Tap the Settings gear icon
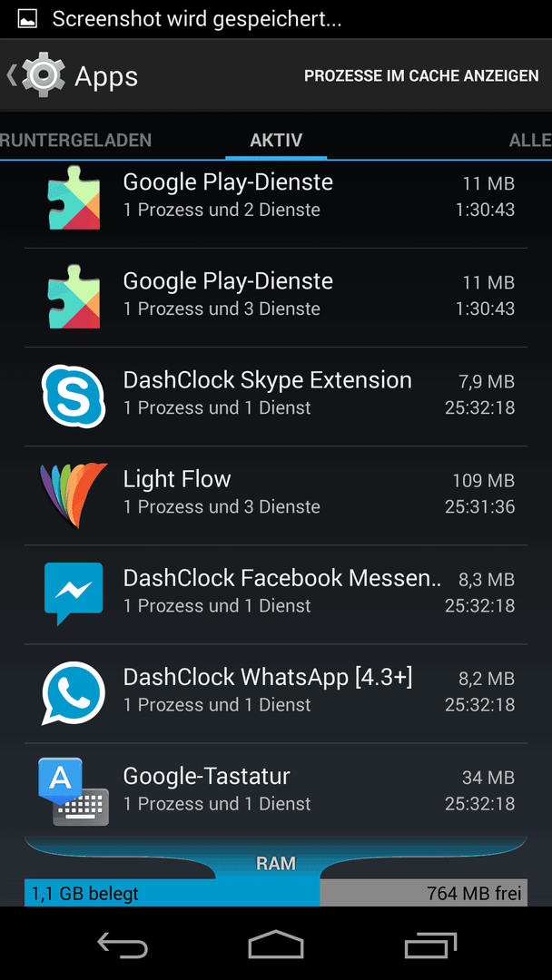Viewport: 552px width, 980px height. [x=44, y=75]
